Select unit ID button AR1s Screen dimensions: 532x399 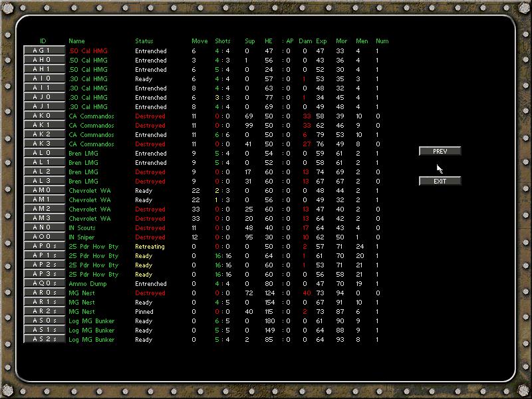[x=45, y=303]
